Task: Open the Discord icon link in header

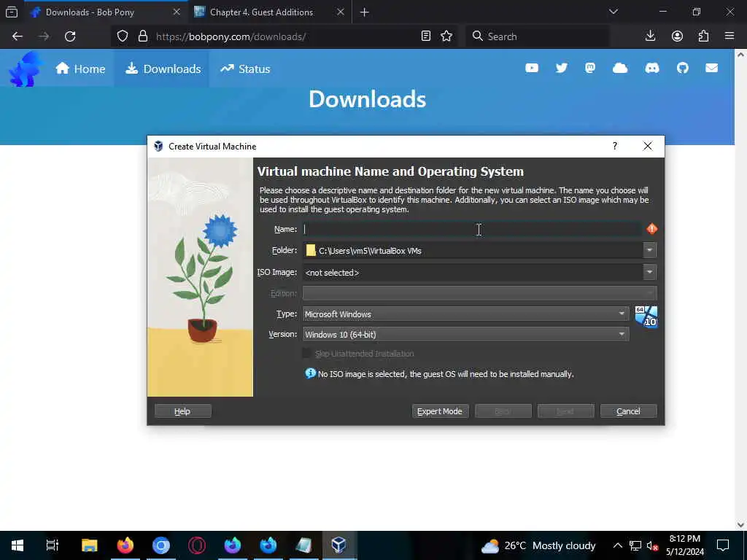Action: point(651,68)
